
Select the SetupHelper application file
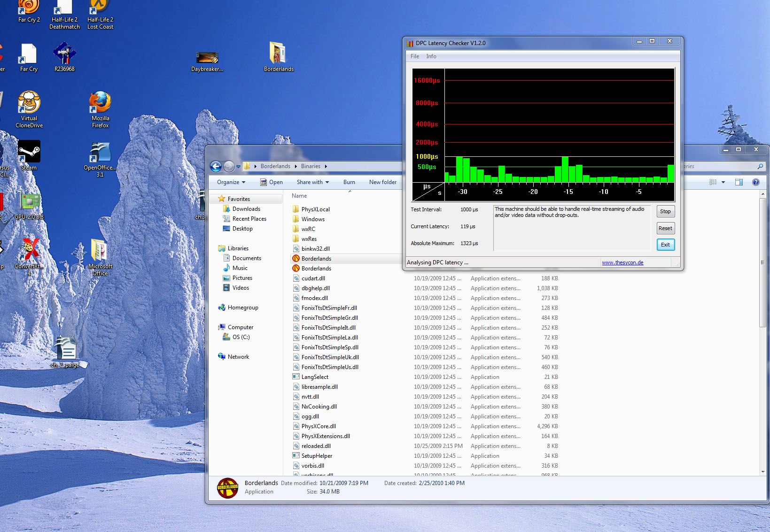pyautogui.click(x=317, y=456)
